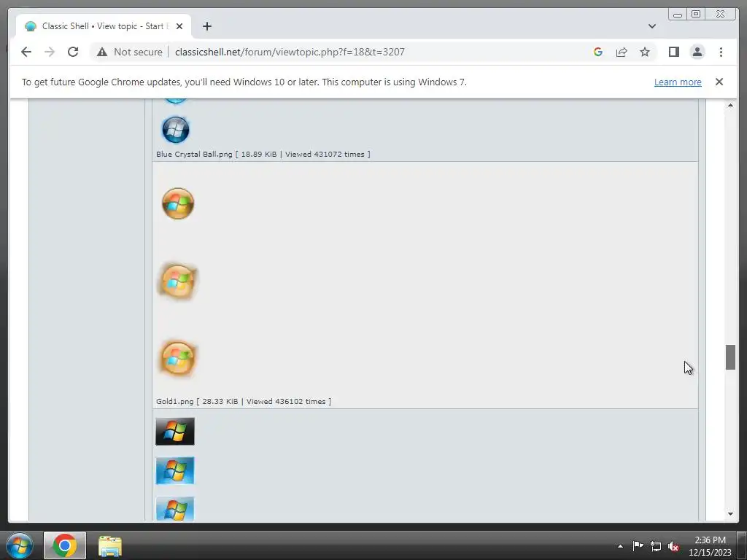The height and width of the screenshot is (560, 747).
Task: Open the Chrome profile menu
Action: 697,52
